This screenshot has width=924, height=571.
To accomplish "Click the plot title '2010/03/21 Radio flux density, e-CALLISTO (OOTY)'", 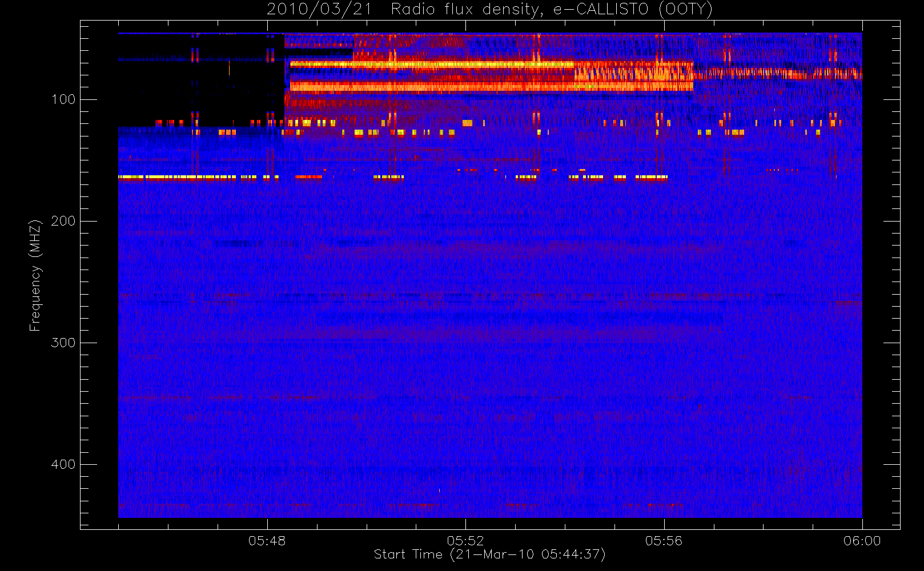I will (x=490, y=10).
